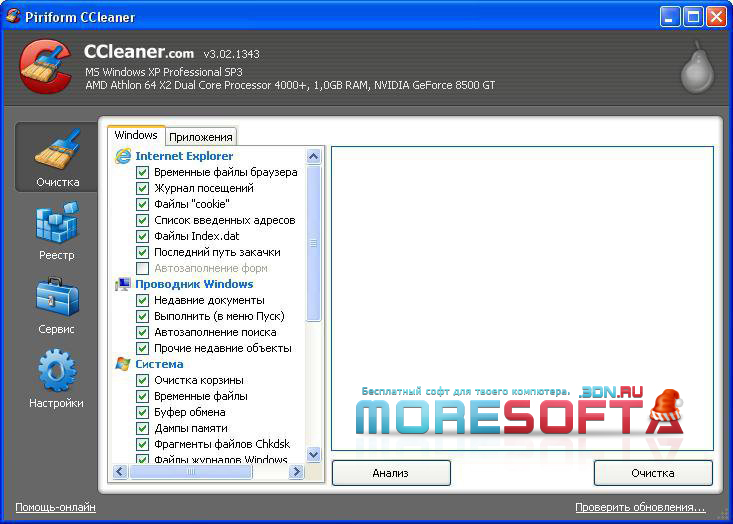Click Проверить обновления link

[x=640, y=507]
